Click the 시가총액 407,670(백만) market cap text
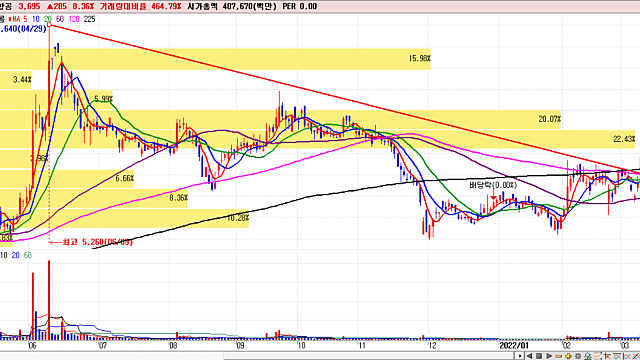 [x=232, y=6]
